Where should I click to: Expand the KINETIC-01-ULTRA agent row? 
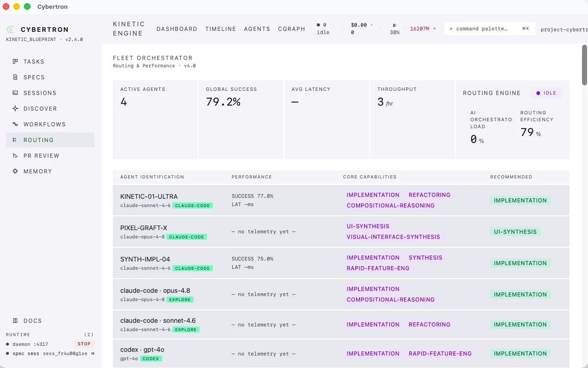tap(341, 200)
